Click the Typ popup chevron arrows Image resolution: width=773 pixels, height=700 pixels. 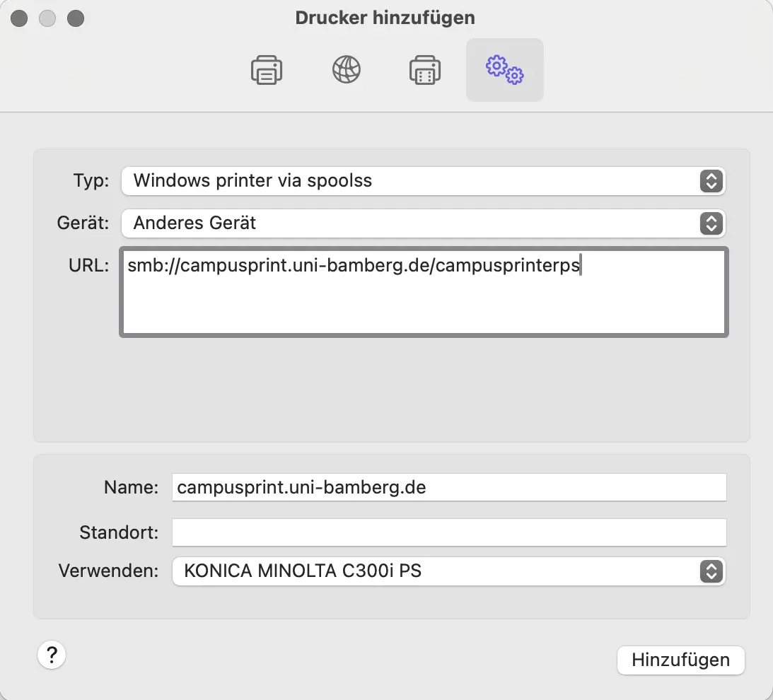[x=711, y=181]
